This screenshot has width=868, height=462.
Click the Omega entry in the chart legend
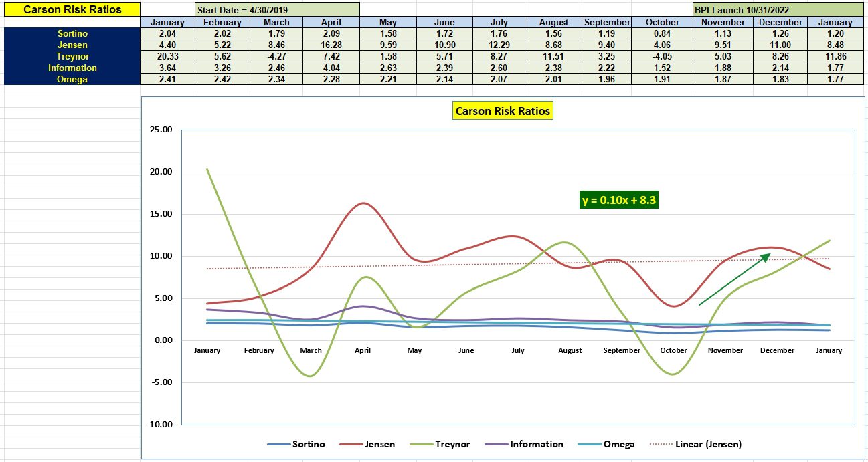click(606, 444)
